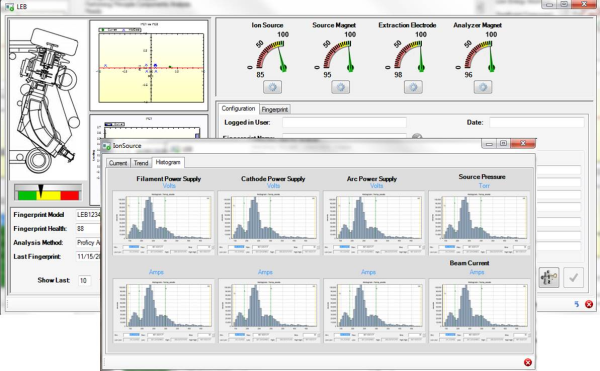Click the Source Pressure Torr link
This screenshot has height=371, width=600.
[x=484, y=186]
